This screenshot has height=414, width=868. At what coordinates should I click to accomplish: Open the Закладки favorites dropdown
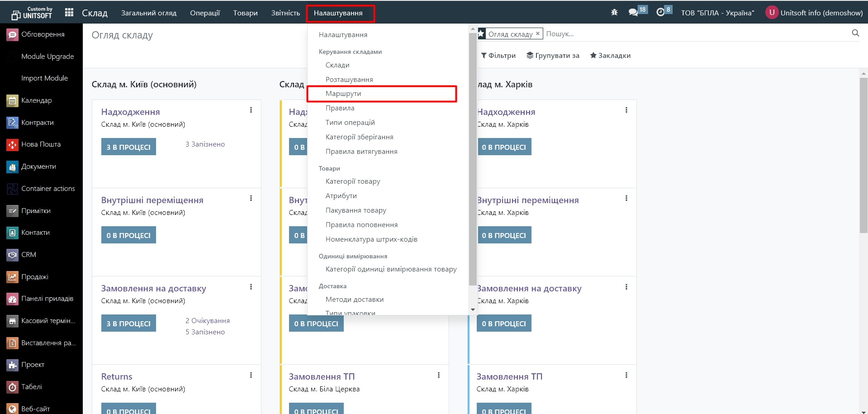[610, 56]
